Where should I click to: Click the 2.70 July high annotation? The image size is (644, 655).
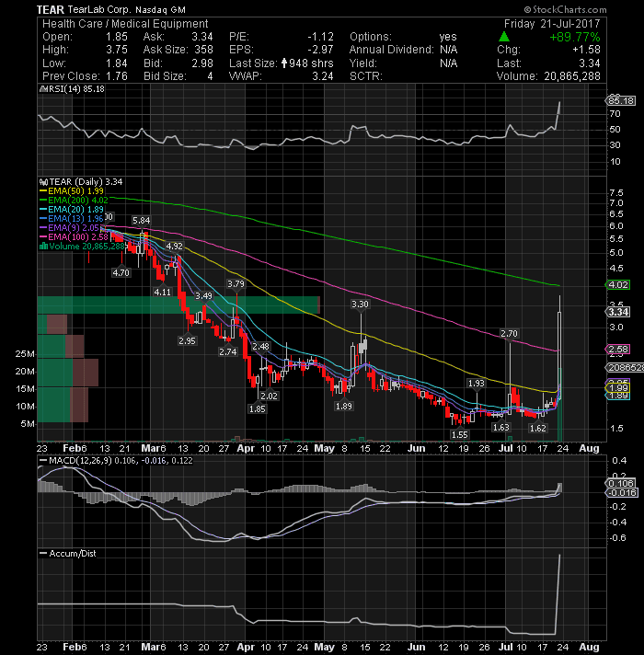509,333
